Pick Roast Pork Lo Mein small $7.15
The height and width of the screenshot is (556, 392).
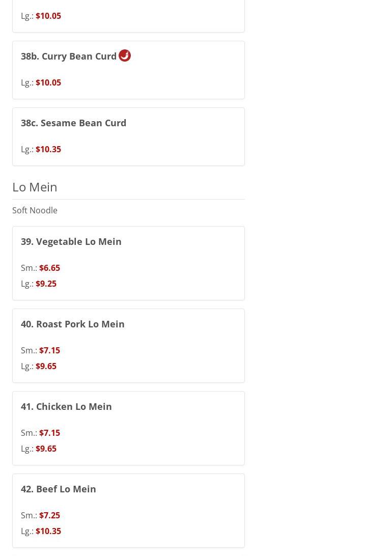pyautogui.click(x=49, y=350)
